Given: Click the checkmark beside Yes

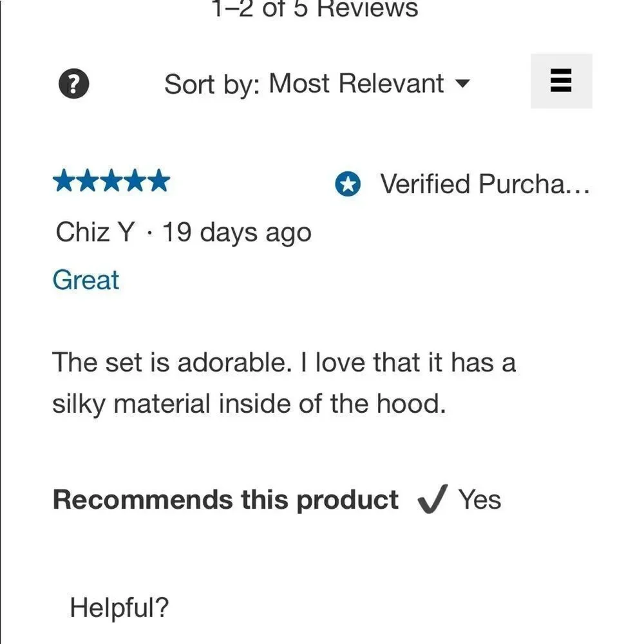Looking at the screenshot, I should pos(432,499).
